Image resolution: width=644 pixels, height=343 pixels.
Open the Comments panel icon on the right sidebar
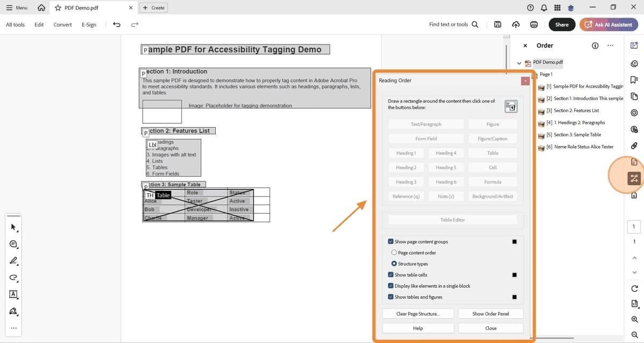click(x=634, y=63)
